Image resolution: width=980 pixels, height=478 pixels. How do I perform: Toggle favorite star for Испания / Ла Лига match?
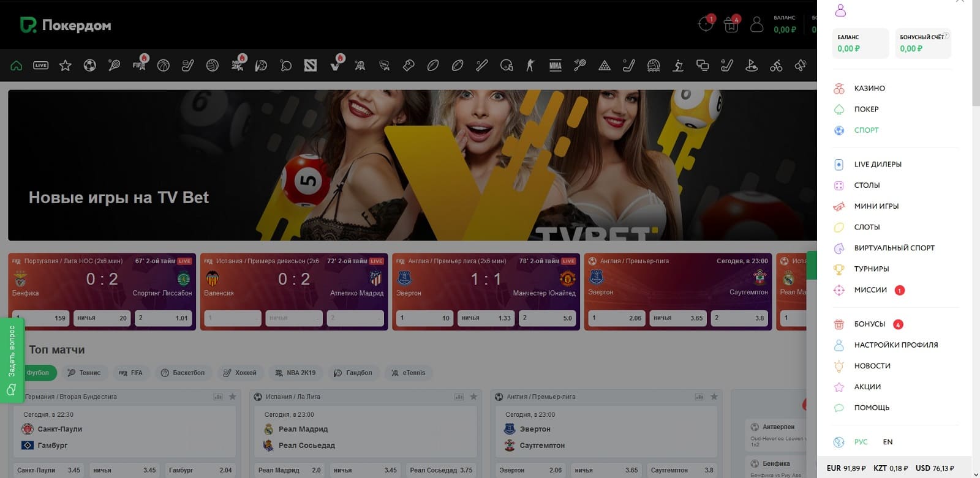473,397
